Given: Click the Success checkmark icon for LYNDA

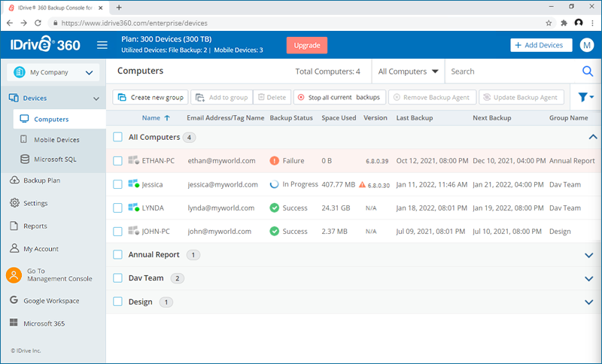Looking at the screenshot, I should pos(274,208).
